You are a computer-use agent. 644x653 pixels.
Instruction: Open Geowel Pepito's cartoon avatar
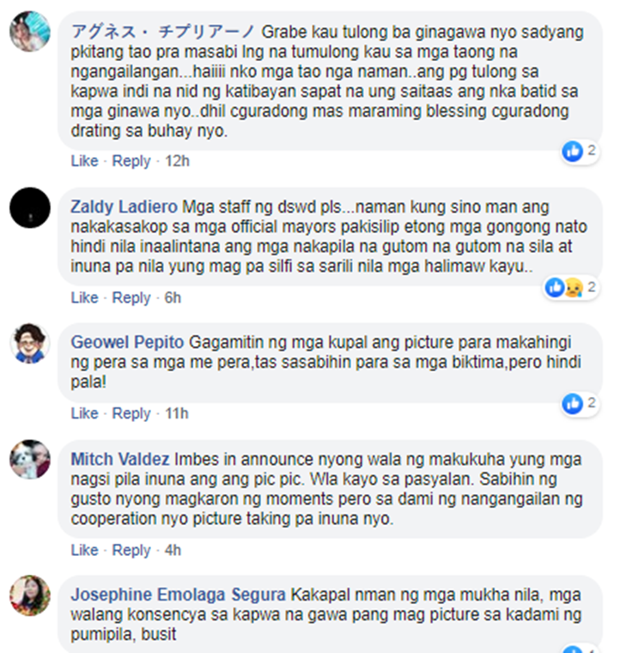(x=30, y=343)
